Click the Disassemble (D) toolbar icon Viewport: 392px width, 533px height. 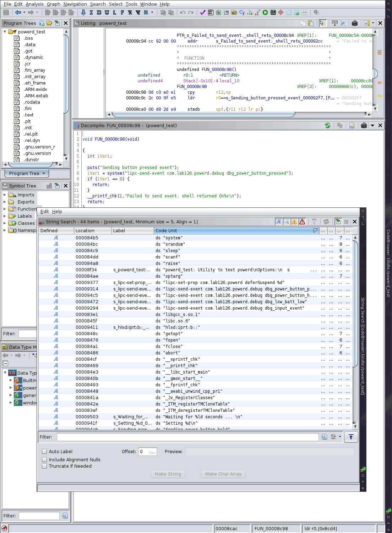tap(99, 12)
